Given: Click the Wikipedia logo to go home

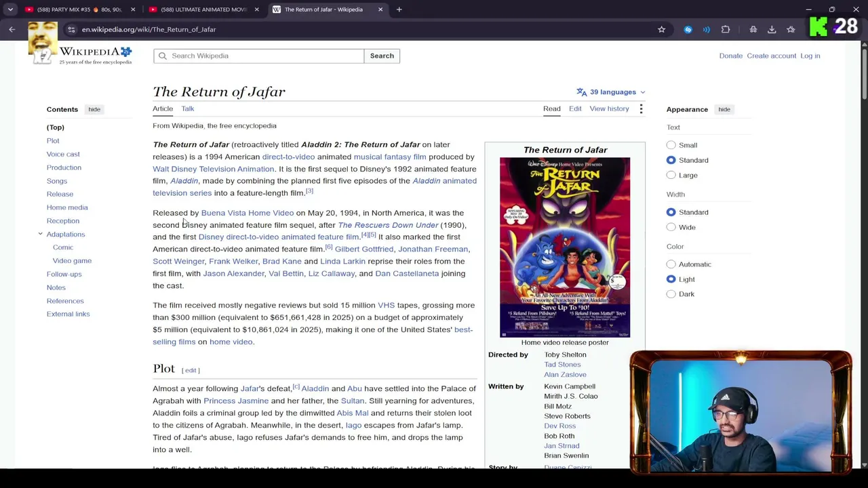Looking at the screenshot, I should [x=96, y=55].
